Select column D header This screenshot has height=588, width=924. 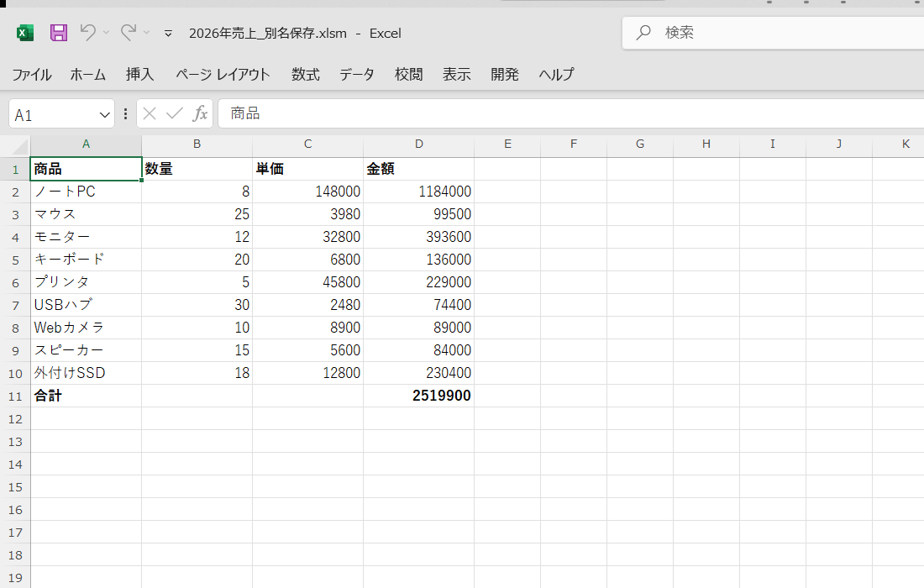419,144
